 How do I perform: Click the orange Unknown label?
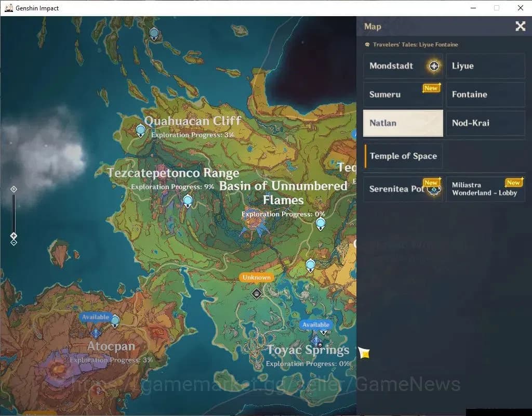pyautogui.click(x=257, y=277)
